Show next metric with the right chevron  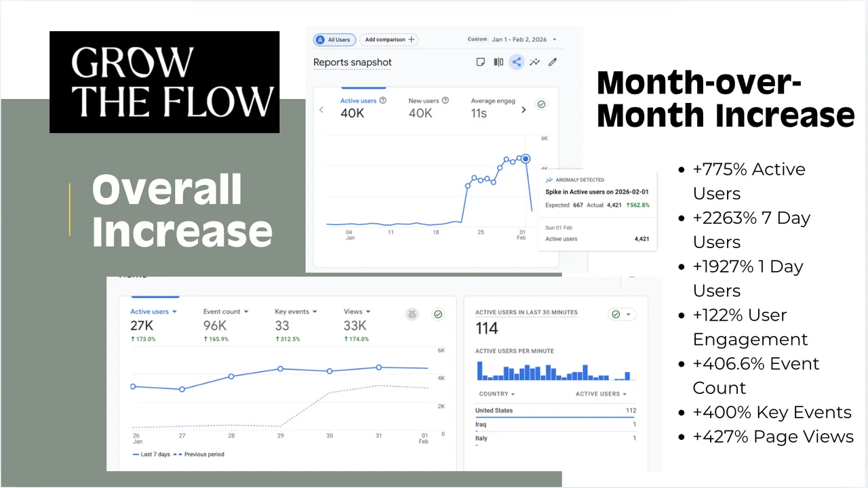[524, 110]
